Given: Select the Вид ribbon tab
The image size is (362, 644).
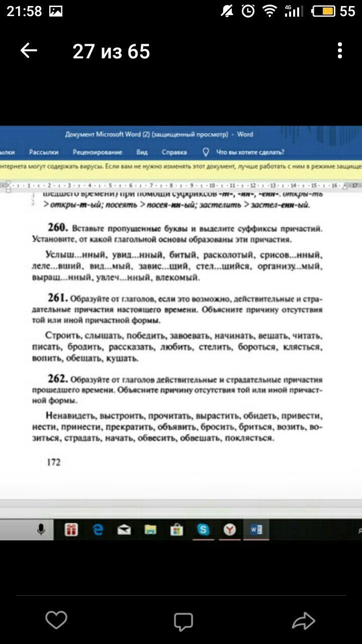Looking at the screenshot, I should click(142, 152).
